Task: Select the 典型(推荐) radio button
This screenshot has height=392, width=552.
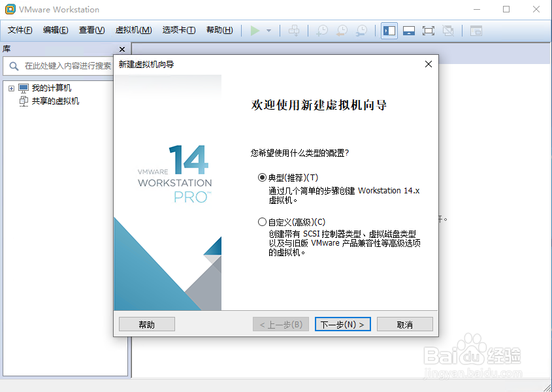Action: click(262, 178)
